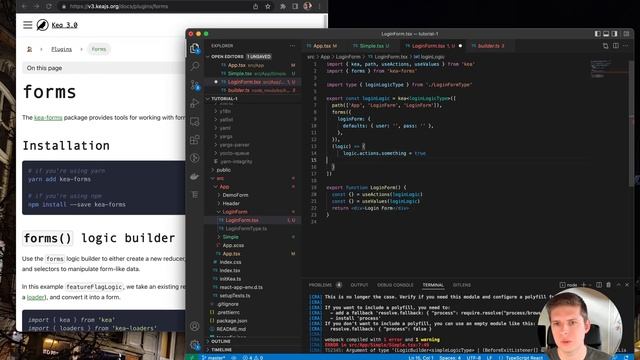This screenshot has width=640, height=360.
Task: Open Extensions view in activity bar
Action: point(195,140)
